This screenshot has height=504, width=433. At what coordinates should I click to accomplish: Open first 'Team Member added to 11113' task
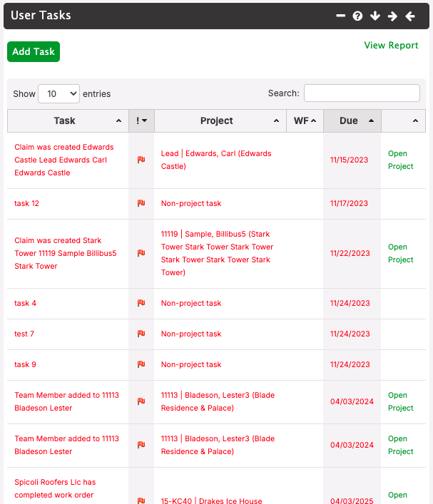click(66, 401)
